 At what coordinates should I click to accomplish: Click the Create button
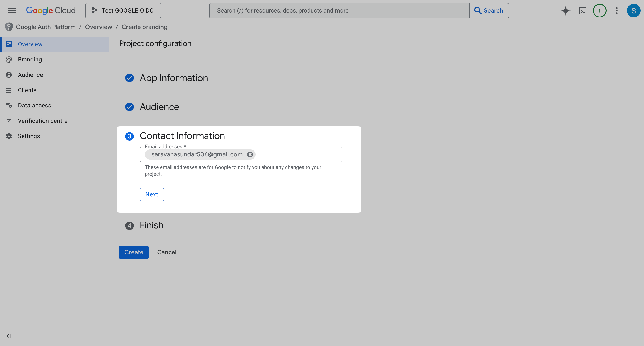tap(134, 252)
